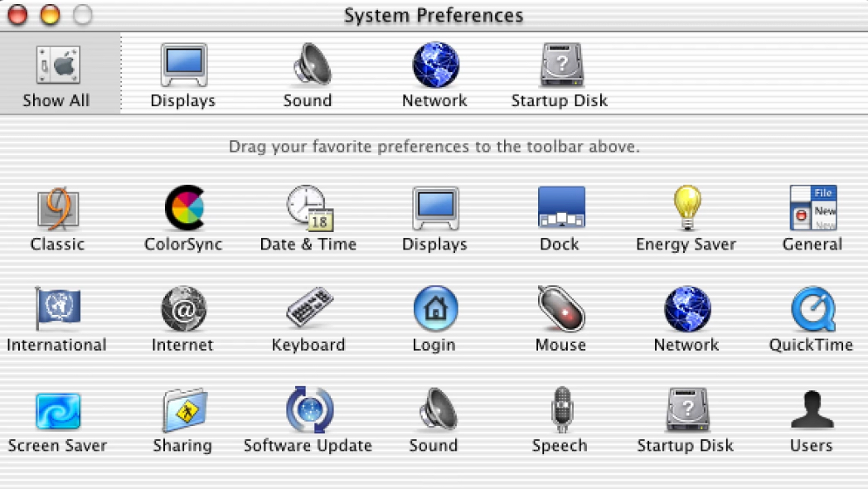The width and height of the screenshot is (868, 489).
Task: Open the General preferences icon
Action: pyautogui.click(x=813, y=207)
